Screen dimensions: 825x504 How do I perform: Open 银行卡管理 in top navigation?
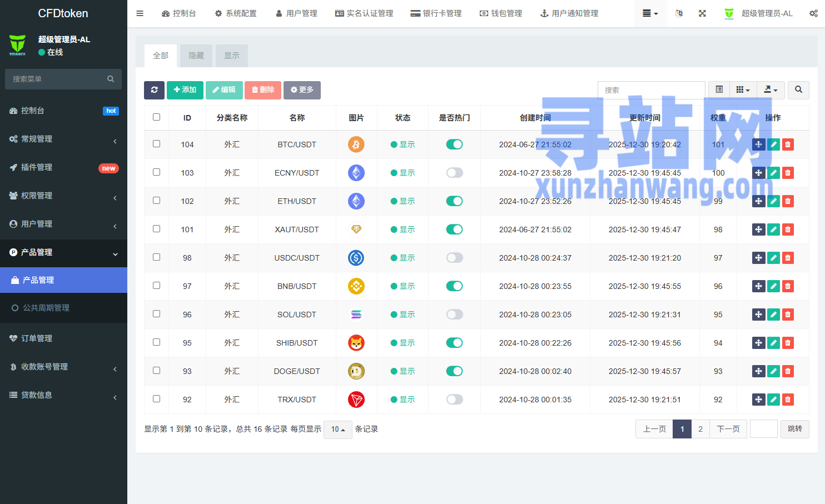pyautogui.click(x=436, y=13)
